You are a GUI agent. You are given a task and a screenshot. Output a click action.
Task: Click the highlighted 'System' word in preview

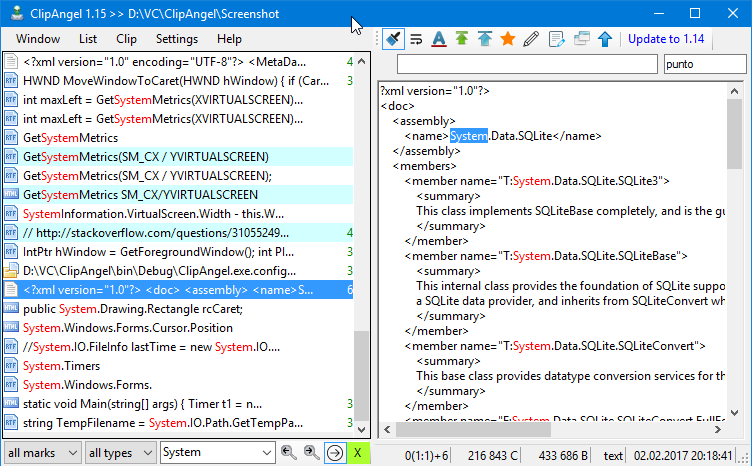(x=469, y=136)
